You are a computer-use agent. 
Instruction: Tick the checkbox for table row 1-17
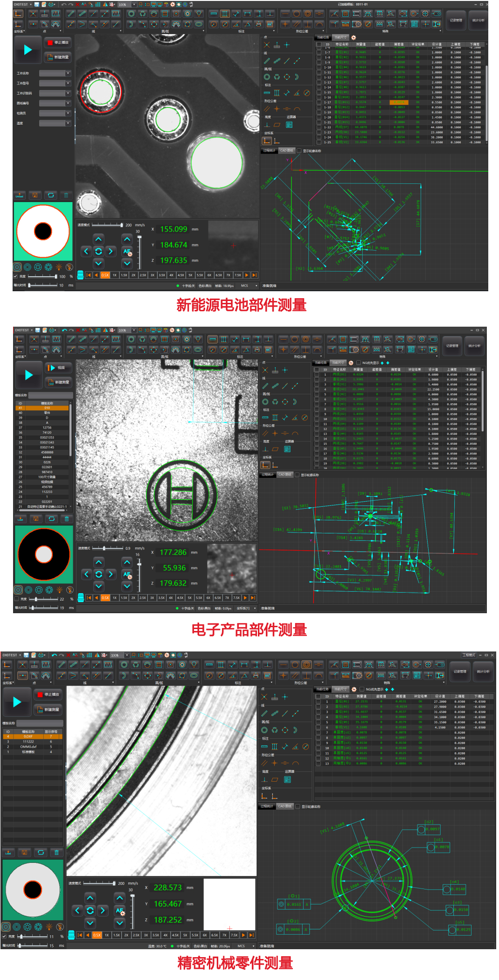(x=319, y=102)
